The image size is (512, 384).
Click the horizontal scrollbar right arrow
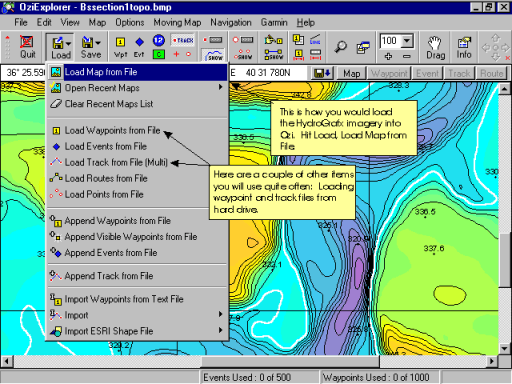[492, 361]
